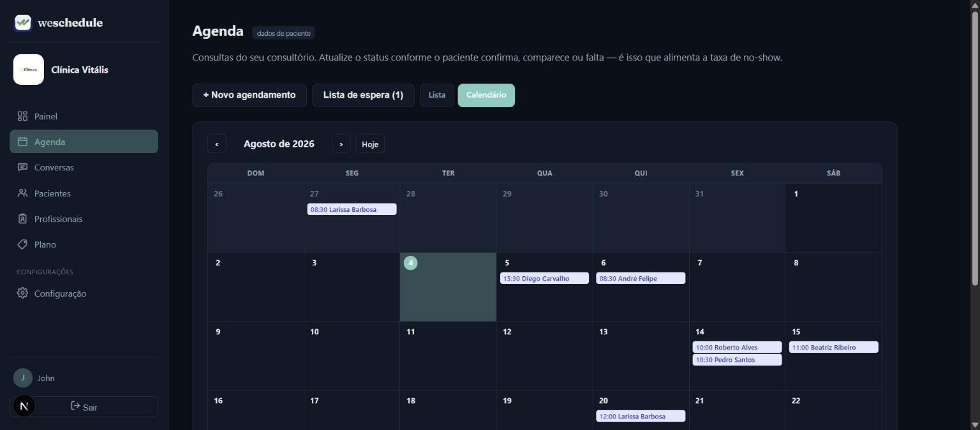Switch to the Lista view
The image size is (980, 430).
437,95
